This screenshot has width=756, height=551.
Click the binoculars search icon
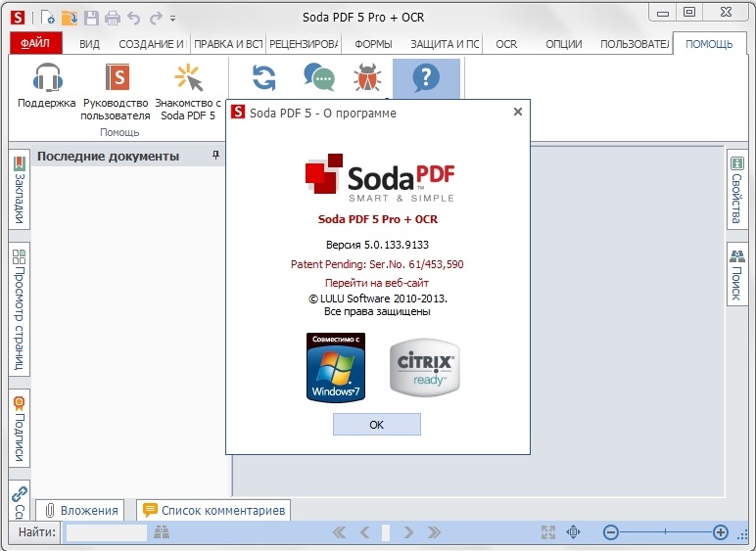tap(162, 532)
